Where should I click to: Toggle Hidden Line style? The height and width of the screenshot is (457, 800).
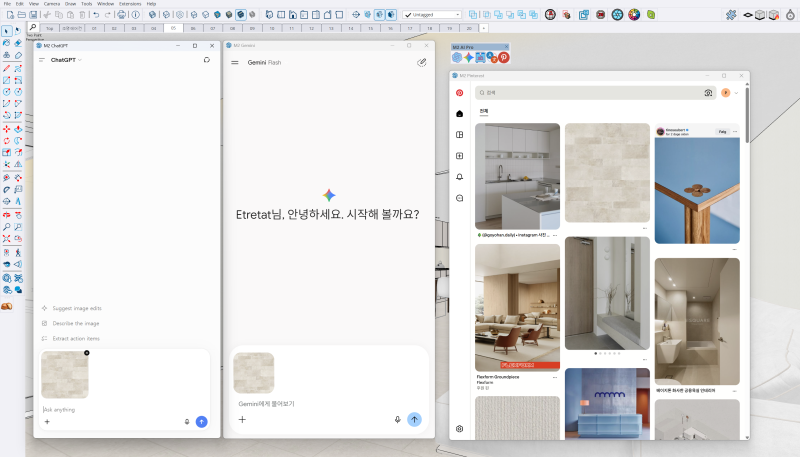[206, 15]
